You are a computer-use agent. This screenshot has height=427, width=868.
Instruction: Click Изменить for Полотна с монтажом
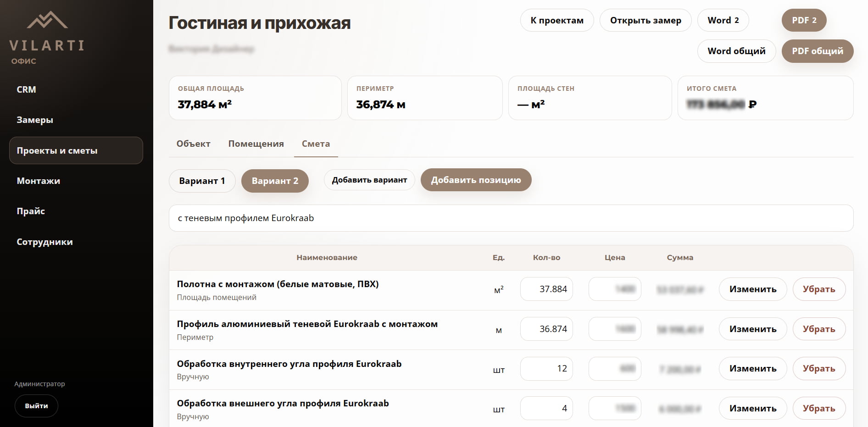753,289
